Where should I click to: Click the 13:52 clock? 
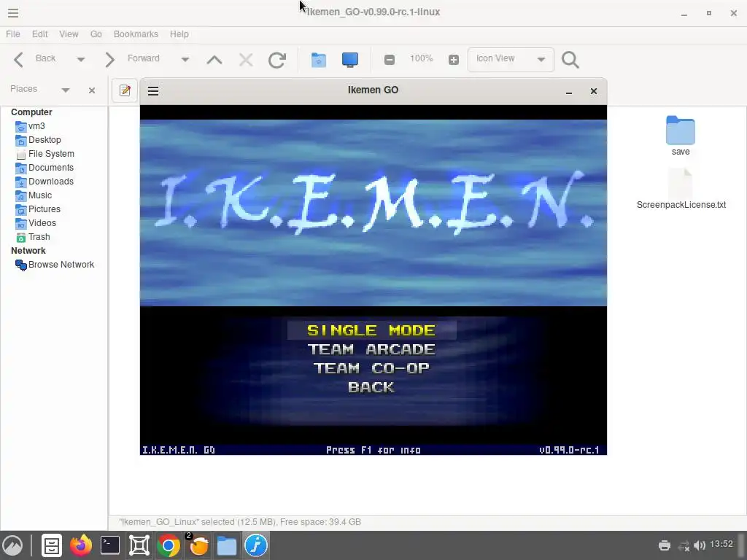point(721,544)
